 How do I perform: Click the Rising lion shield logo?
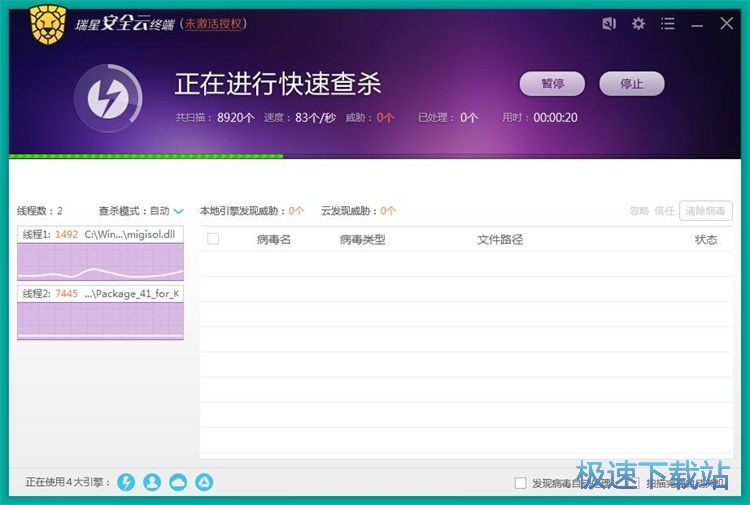tap(46, 23)
